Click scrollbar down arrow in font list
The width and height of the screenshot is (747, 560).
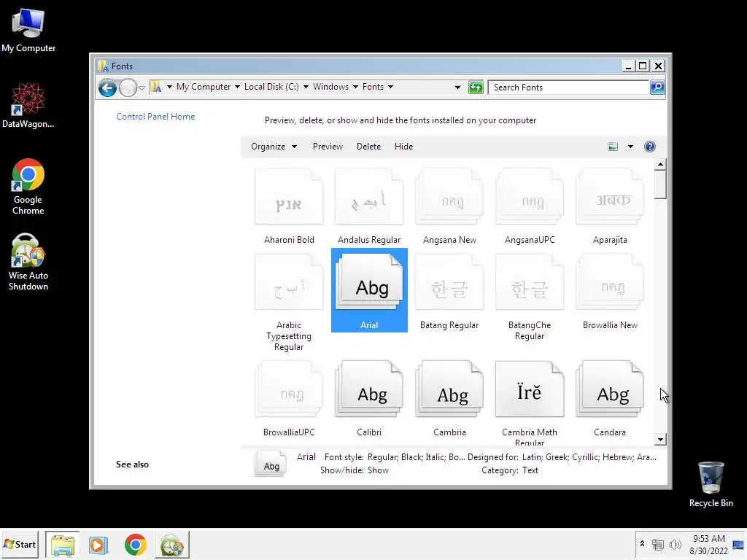[x=659, y=440]
